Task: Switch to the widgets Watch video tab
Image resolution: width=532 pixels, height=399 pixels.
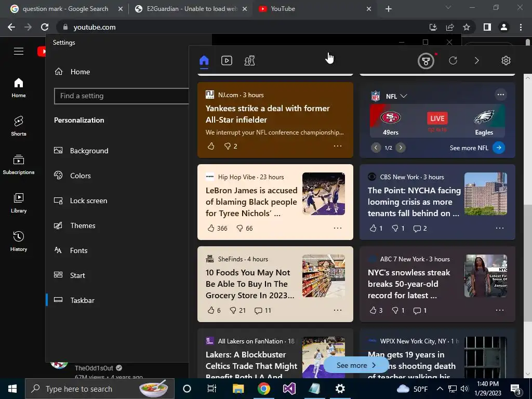Action: coord(227,61)
